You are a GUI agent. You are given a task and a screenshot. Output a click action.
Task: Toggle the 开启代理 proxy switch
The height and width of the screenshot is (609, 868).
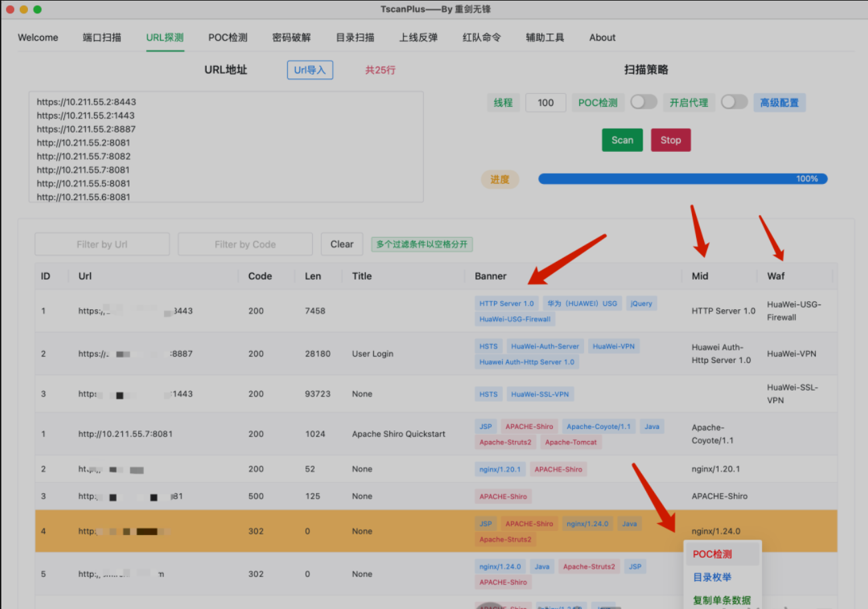[734, 102]
